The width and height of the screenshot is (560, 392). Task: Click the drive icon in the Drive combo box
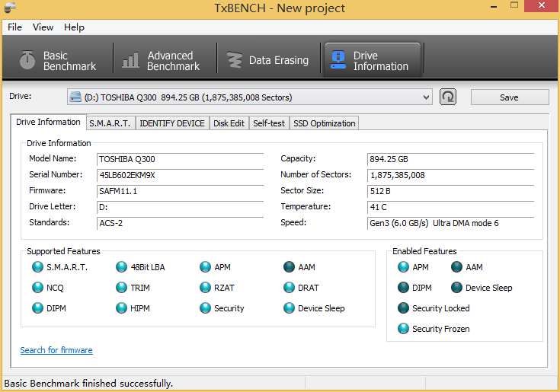tap(75, 97)
